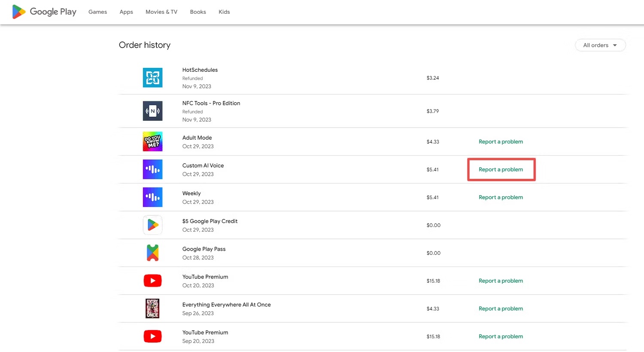644x352 pixels.
Task: Click the Google Play logo
Action: coord(44,12)
